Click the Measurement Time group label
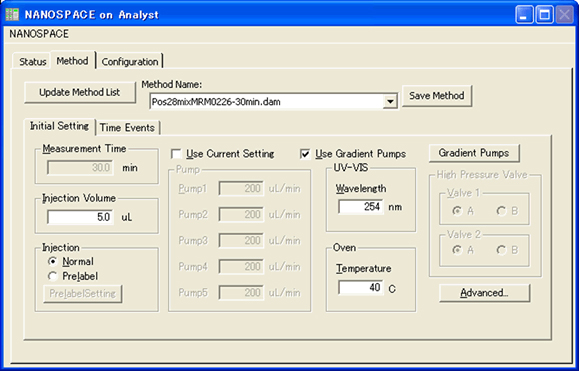Viewport: 579px width, 371px height. (x=84, y=148)
